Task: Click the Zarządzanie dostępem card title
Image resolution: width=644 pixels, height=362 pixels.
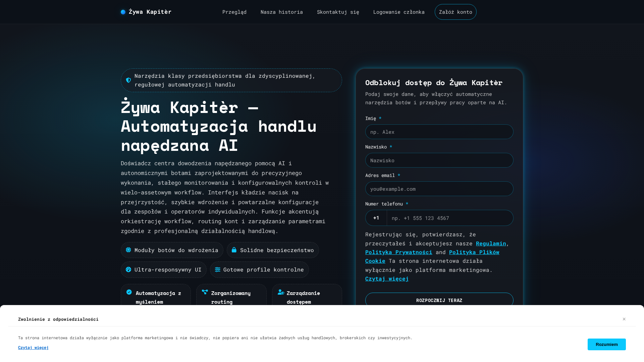Action: pyautogui.click(x=304, y=297)
